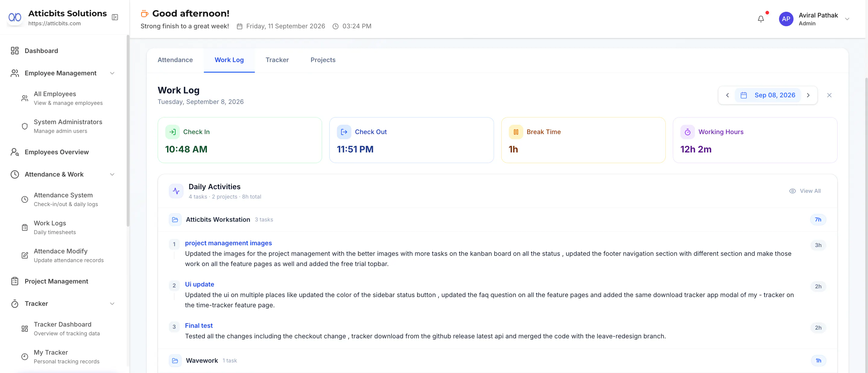Click the Employees Overview person-search icon

[x=15, y=152]
